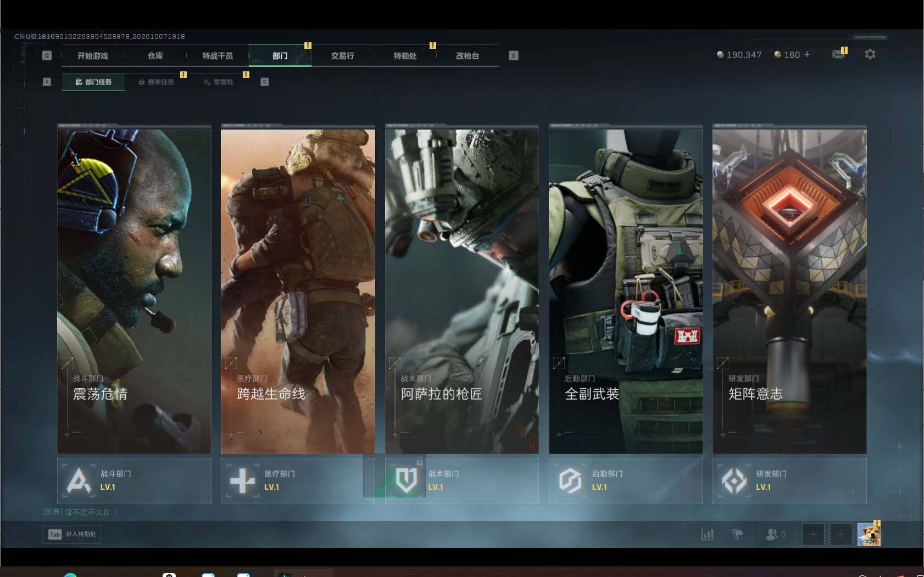The width and height of the screenshot is (924, 577).
Task: Click the A key hint beside 部门任务
Action: click(x=47, y=82)
